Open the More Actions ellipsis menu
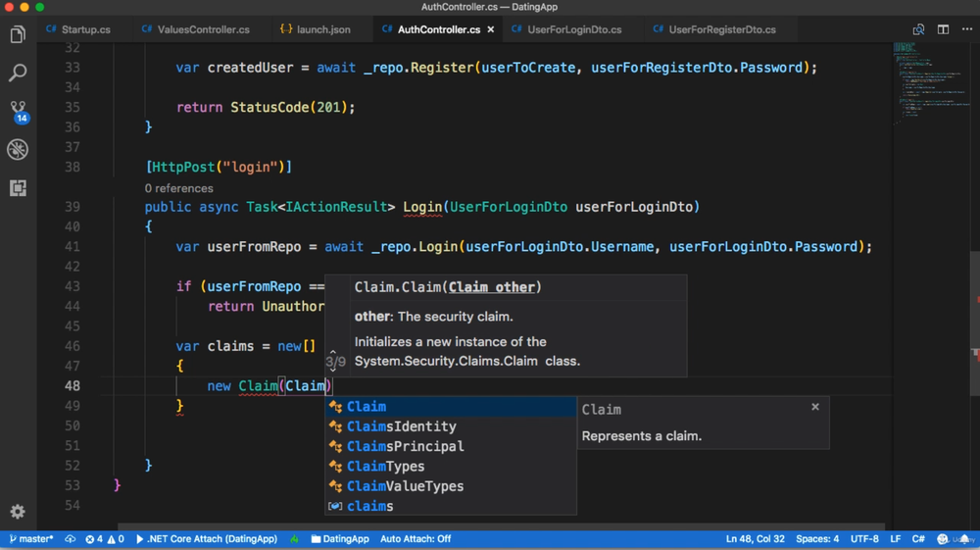The height and width of the screenshot is (550, 980). pos(967,29)
